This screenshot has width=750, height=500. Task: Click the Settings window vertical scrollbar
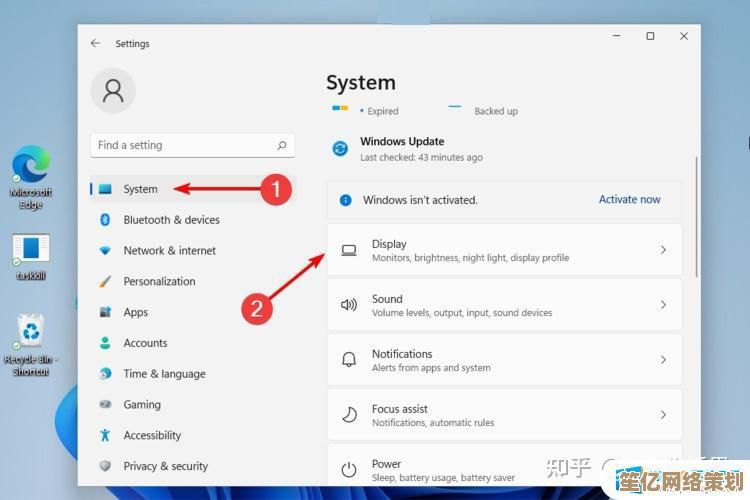coord(696,215)
